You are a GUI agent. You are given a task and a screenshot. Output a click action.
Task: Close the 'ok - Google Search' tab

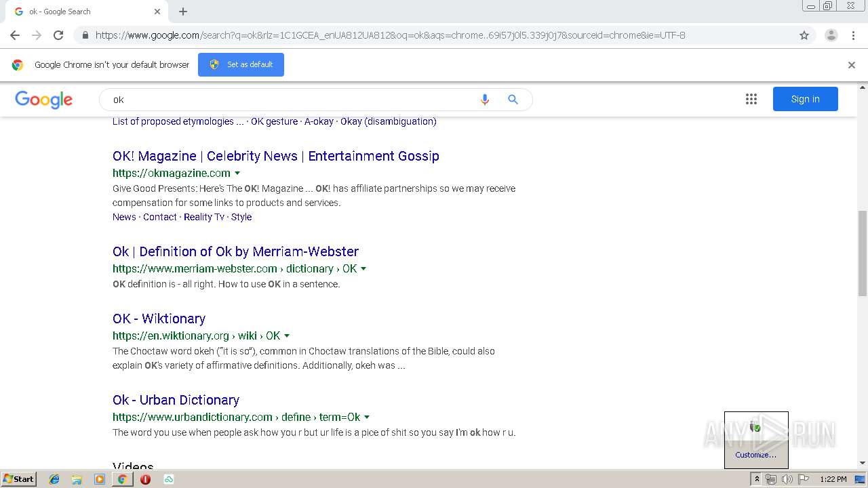(x=157, y=12)
